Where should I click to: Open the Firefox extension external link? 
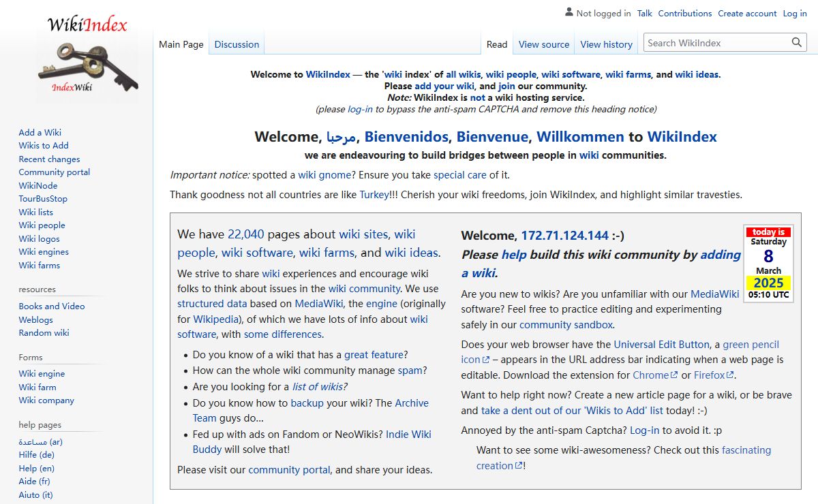[714, 375]
